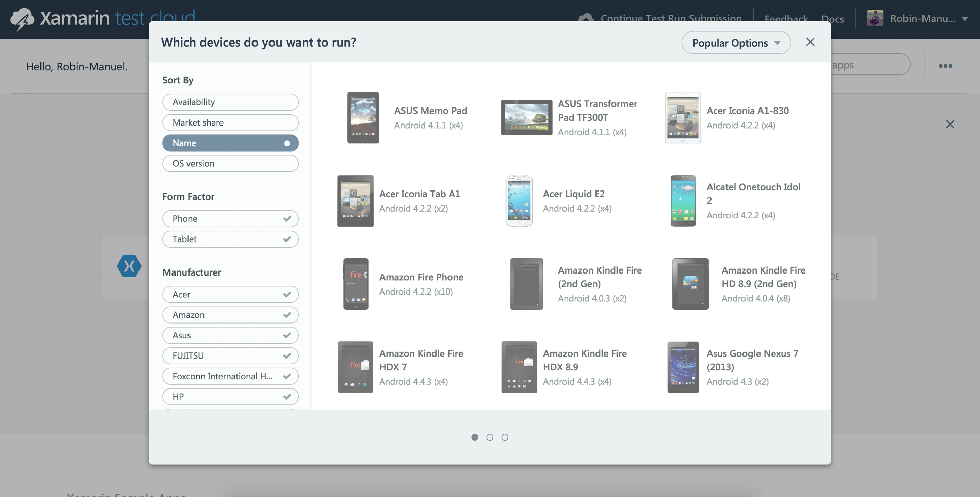
Task: Go to the first page dot
Action: coord(474,437)
